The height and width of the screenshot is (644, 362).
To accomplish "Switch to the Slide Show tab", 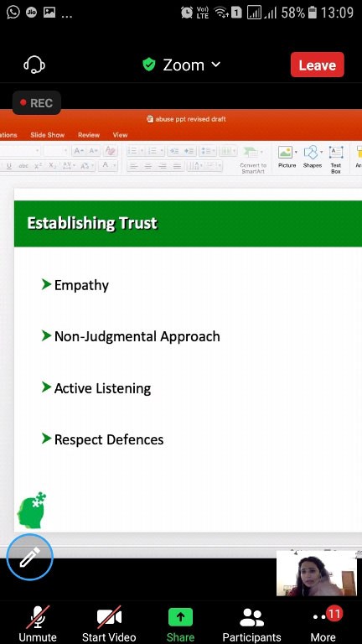I will [x=47, y=135].
